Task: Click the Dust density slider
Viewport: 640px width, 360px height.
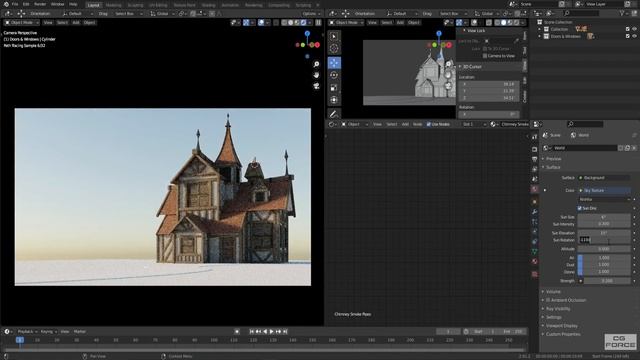Action: tap(604, 264)
